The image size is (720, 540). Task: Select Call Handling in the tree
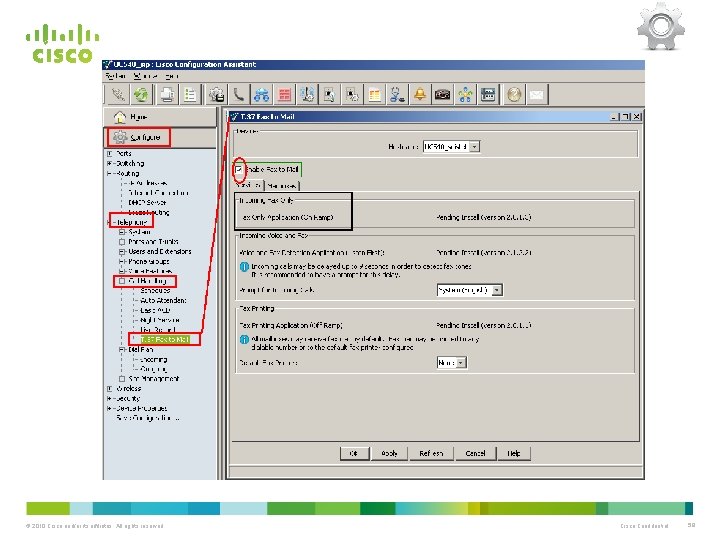147,281
